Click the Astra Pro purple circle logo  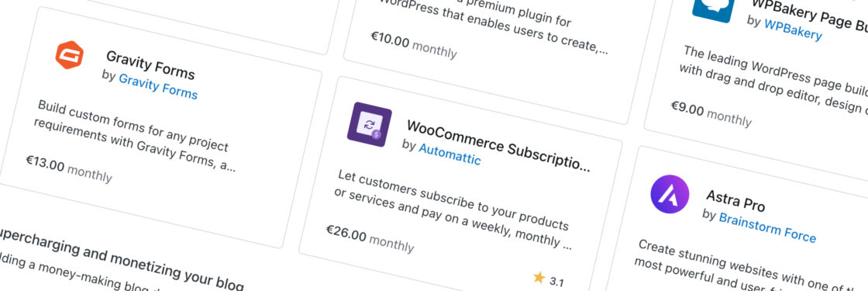point(670,194)
